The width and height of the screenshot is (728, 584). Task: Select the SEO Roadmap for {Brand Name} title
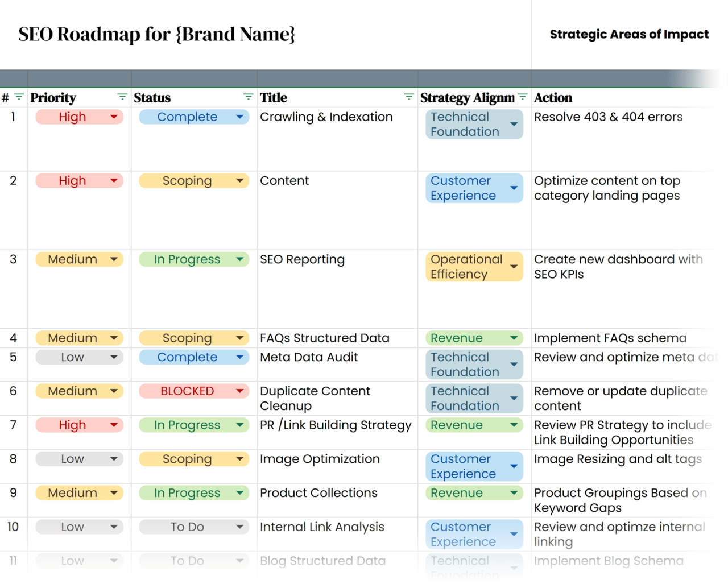tap(156, 34)
